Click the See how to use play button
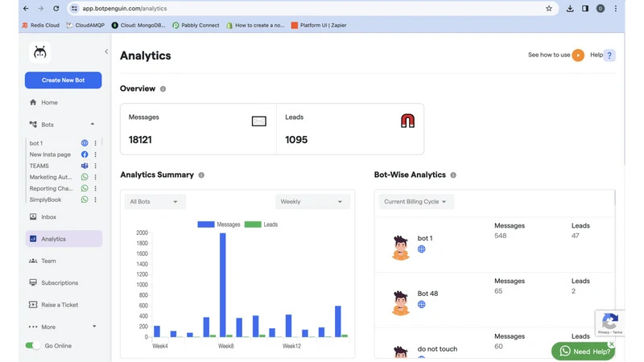This screenshot has width=644, height=362. (578, 55)
